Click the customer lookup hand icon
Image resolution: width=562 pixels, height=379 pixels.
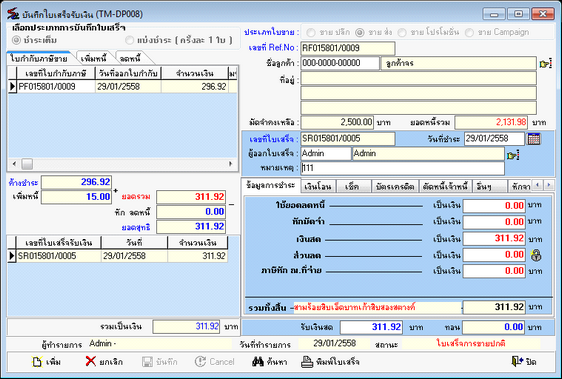(x=546, y=64)
